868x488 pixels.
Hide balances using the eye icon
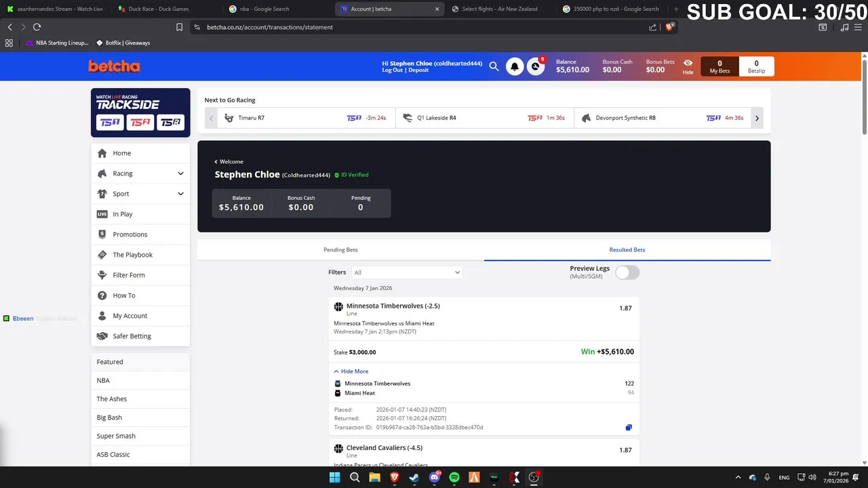[688, 66]
